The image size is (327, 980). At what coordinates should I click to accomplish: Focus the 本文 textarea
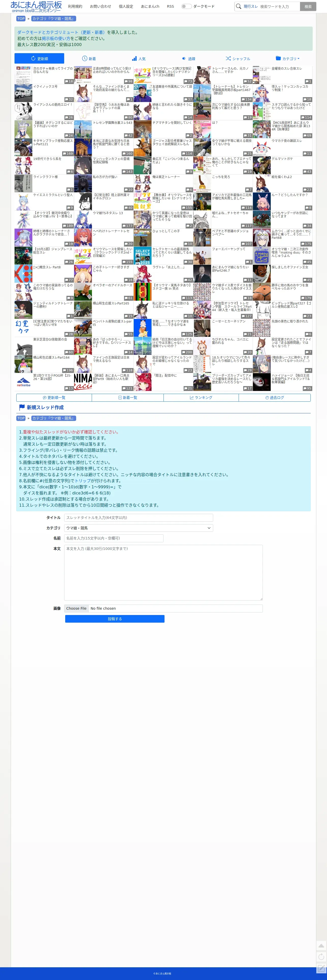tap(163, 573)
